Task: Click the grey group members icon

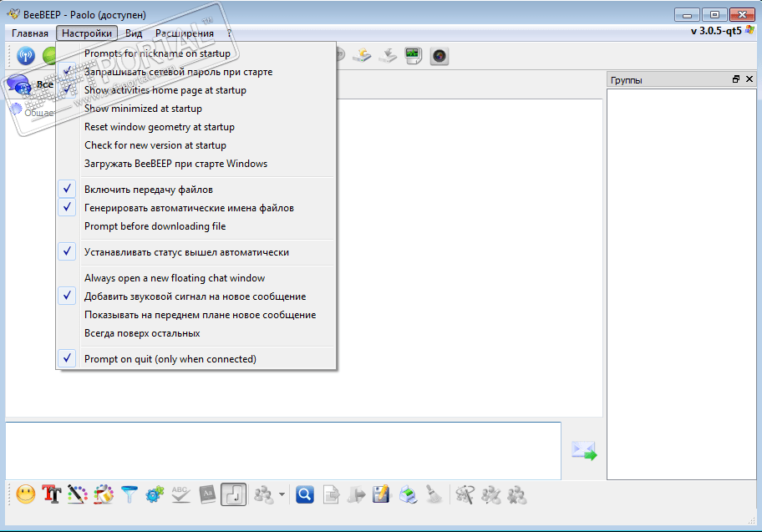Action: pyautogui.click(x=264, y=494)
